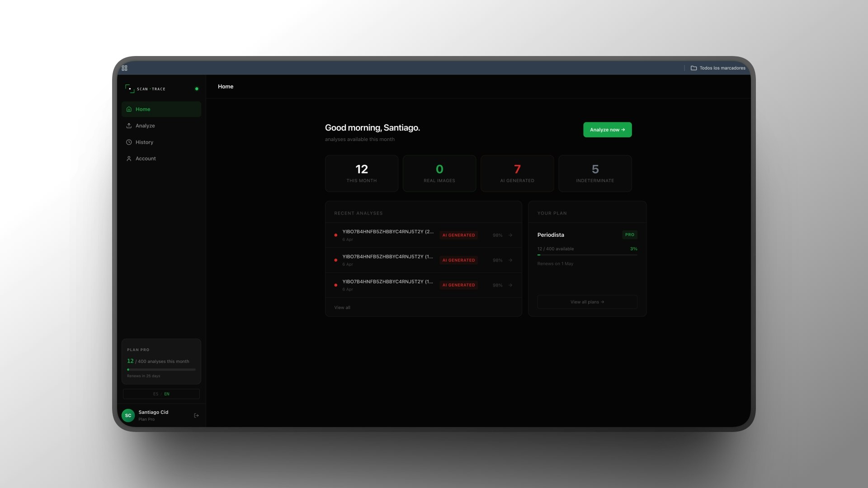Image resolution: width=868 pixels, height=488 pixels.
Task: Open Todos los marcadores menu
Action: click(x=722, y=68)
